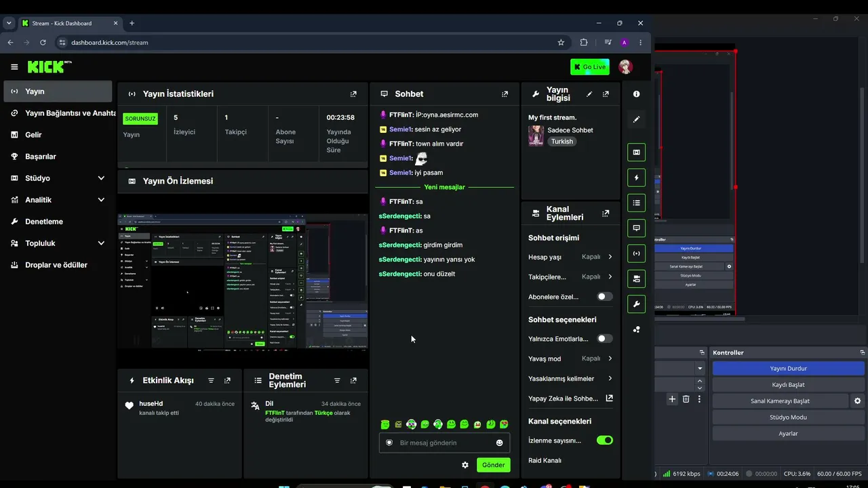The height and width of the screenshot is (488, 868).
Task: Open the Yavaş mod setting
Action: [570, 359]
